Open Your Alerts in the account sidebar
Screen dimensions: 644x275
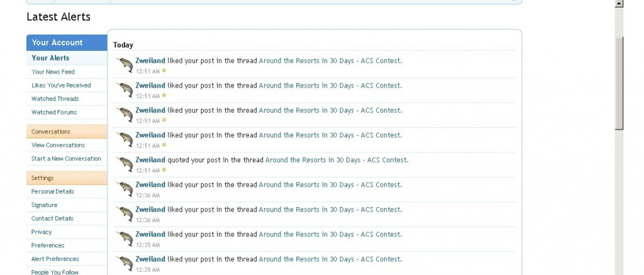[x=50, y=58]
